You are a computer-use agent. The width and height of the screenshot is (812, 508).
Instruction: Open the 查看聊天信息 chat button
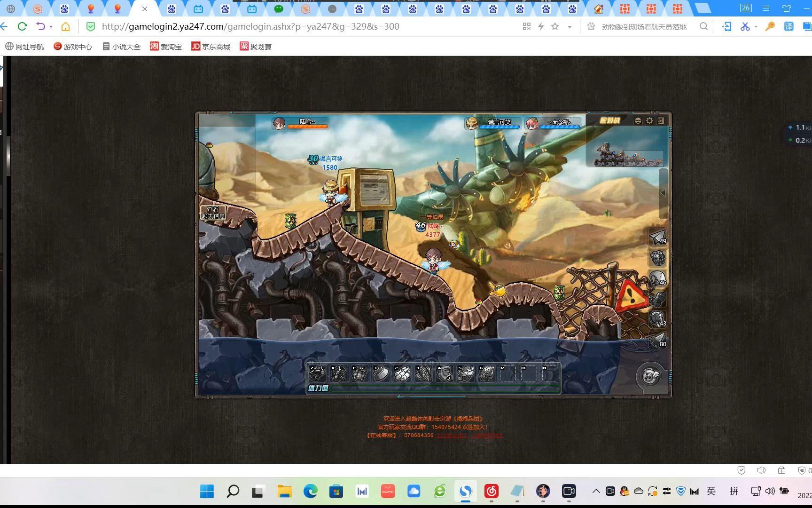point(213,213)
